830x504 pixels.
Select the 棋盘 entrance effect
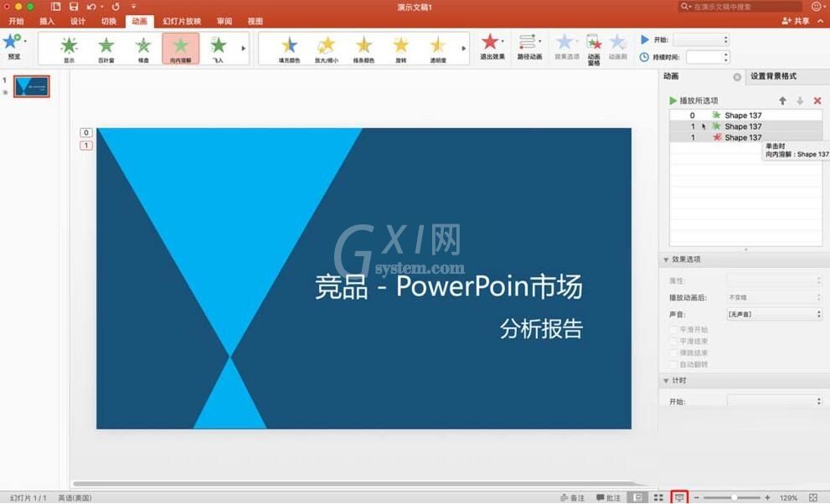[143, 48]
